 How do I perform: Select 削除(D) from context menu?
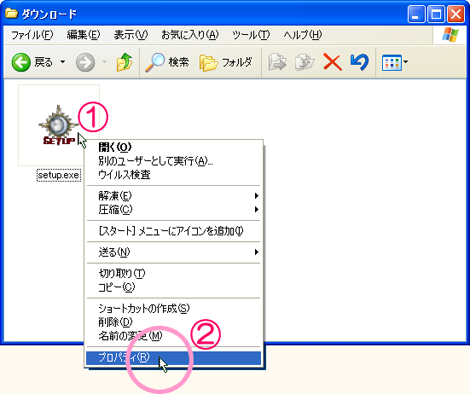[x=173, y=322]
